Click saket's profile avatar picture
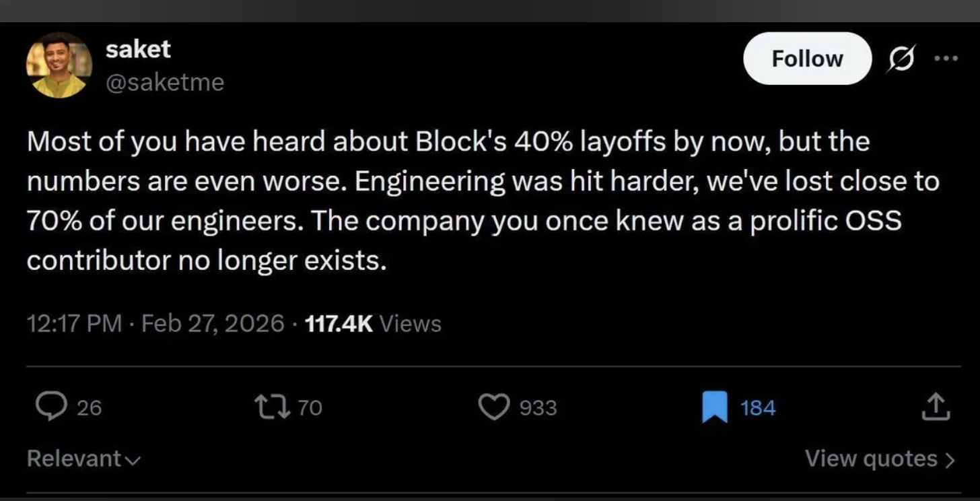The width and height of the screenshot is (980, 501). pos(59,65)
